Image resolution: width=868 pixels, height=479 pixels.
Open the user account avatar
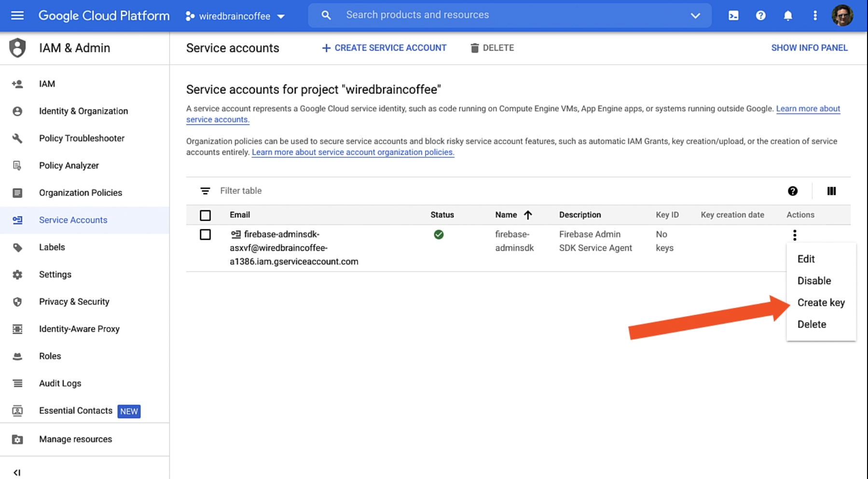pyautogui.click(x=842, y=15)
